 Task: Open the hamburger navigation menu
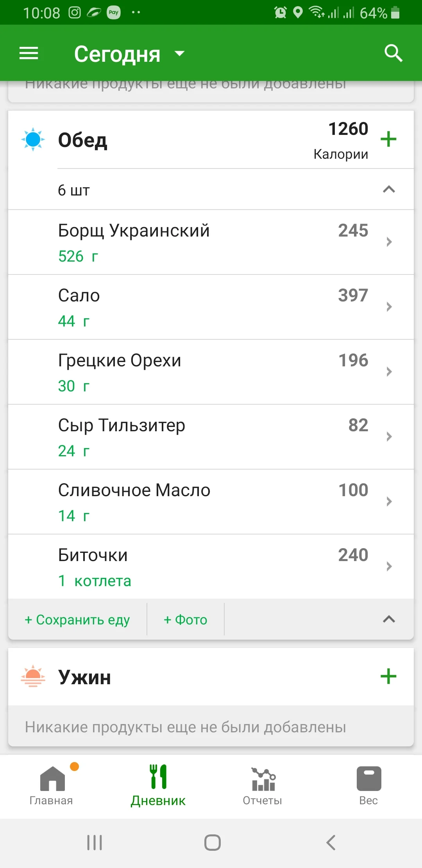click(29, 53)
